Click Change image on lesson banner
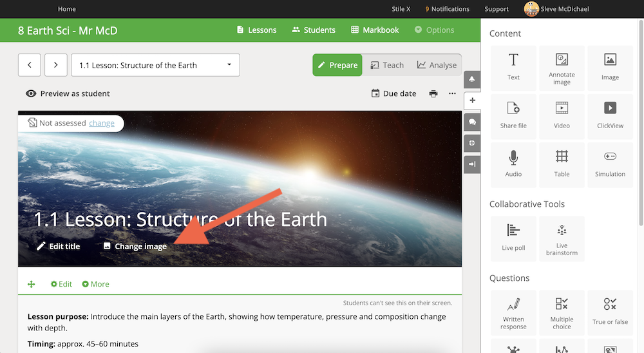 click(x=135, y=246)
